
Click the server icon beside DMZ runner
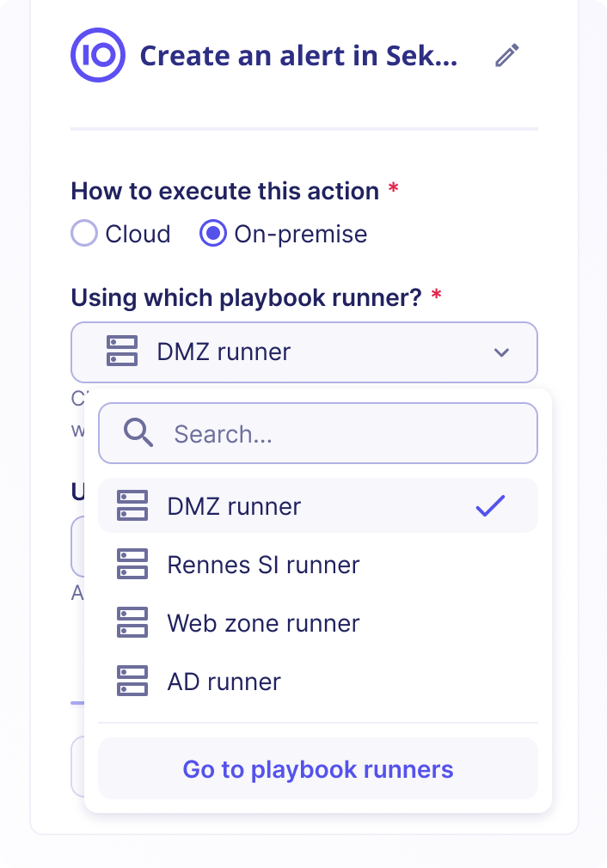coord(132,505)
